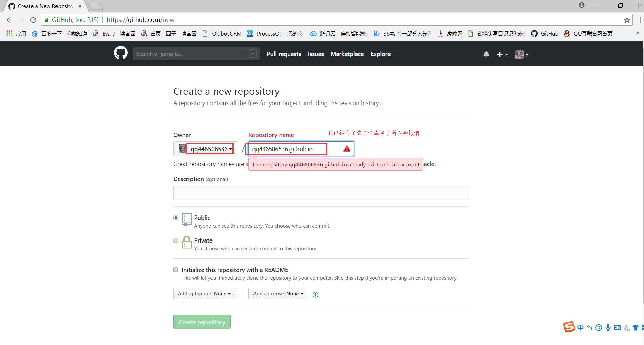The width and height of the screenshot is (644, 345).
Task: Close the Create a New Repository tab
Action: coord(80,6)
